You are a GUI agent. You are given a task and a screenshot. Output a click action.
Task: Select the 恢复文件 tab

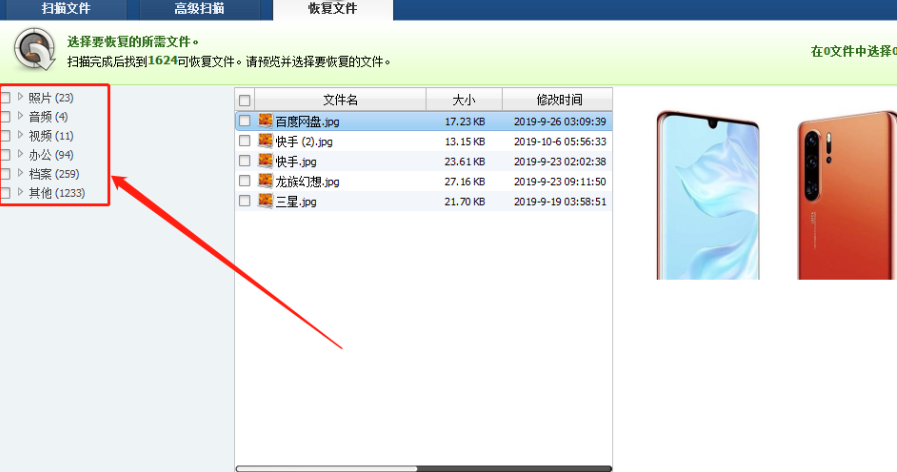(332, 9)
